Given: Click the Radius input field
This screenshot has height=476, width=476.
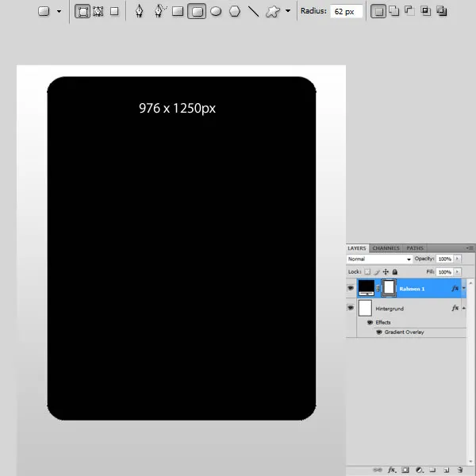Looking at the screenshot, I should point(347,12).
